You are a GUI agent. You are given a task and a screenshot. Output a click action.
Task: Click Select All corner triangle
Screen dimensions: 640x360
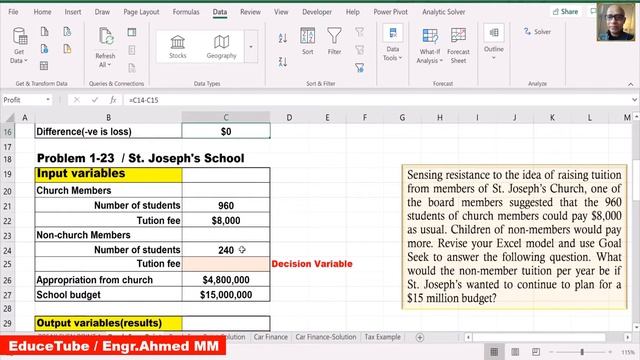point(10,118)
